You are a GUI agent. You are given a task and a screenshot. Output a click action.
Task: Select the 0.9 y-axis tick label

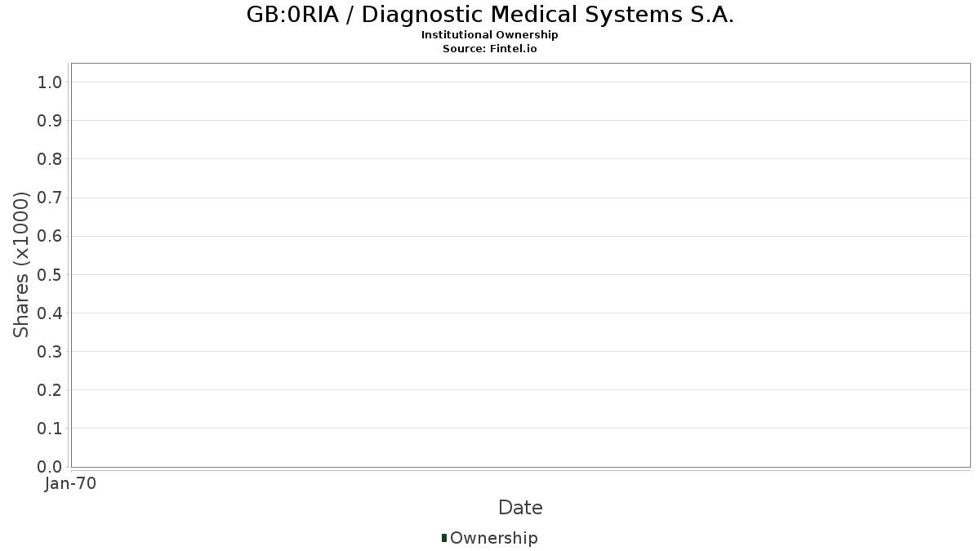point(50,121)
